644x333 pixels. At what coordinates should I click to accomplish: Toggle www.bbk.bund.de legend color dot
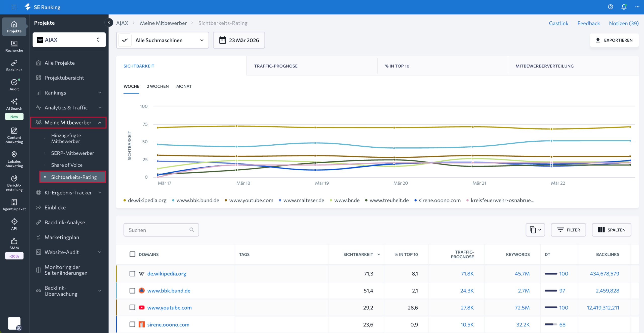coord(173,200)
